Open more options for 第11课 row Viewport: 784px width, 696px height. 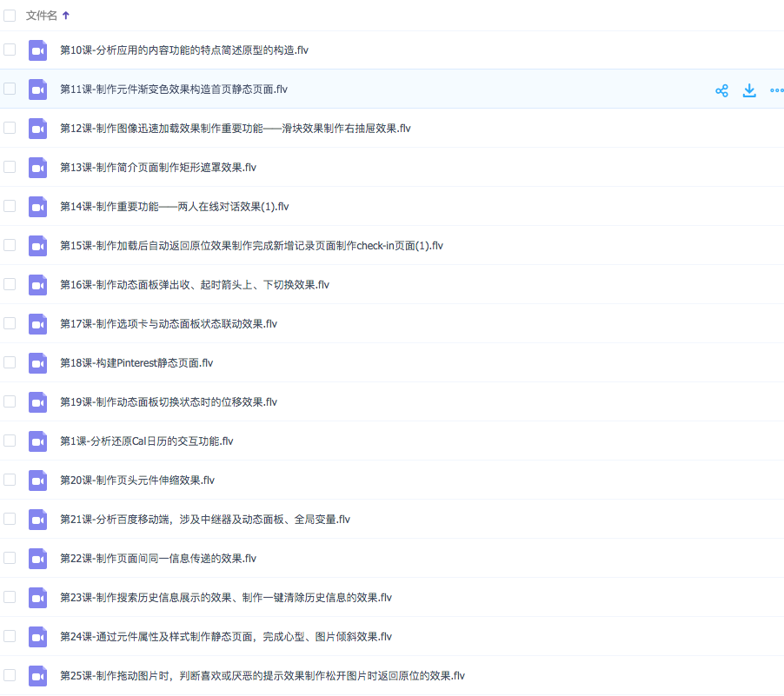776,90
